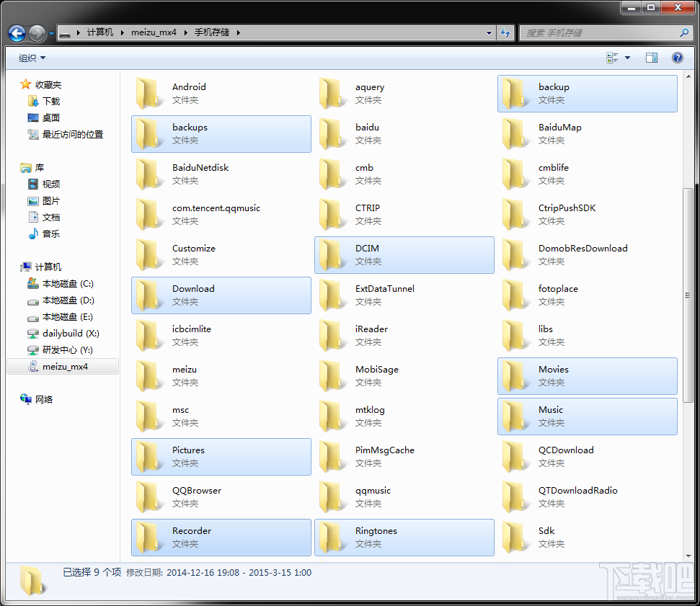Select the QQBrowser folder icon
The height and width of the screenshot is (606, 700).
coord(149,496)
